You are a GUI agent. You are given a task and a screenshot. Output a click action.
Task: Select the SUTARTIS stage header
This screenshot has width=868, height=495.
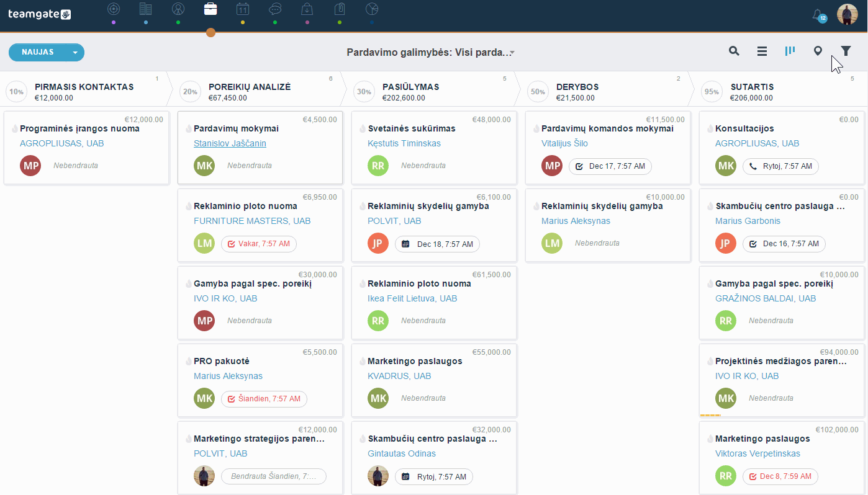(x=752, y=87)
